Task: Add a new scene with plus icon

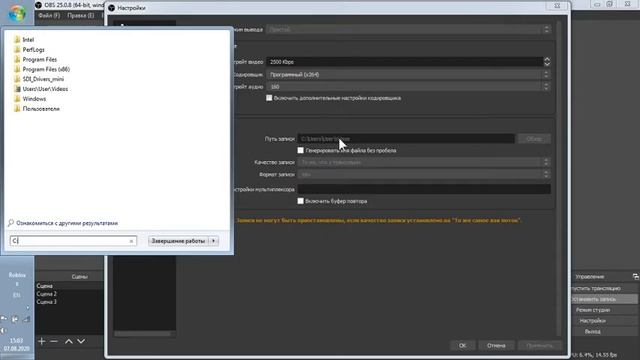Action: point(42,341)
